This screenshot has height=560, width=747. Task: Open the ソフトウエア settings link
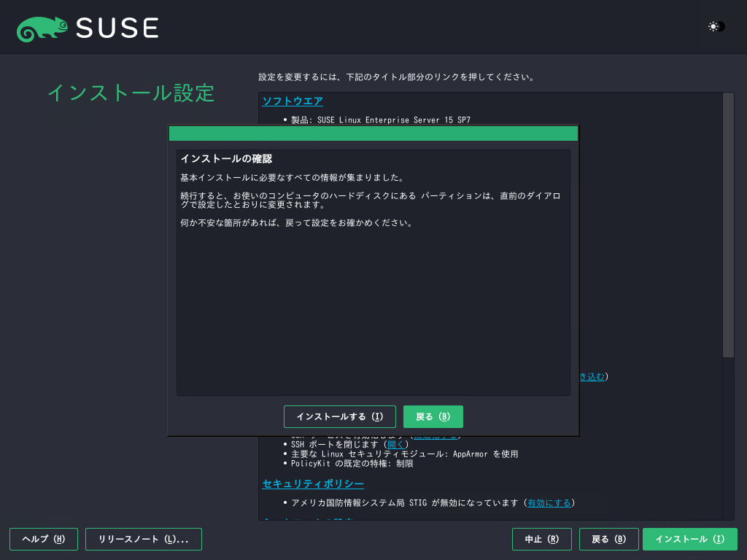tap(293, 101)
